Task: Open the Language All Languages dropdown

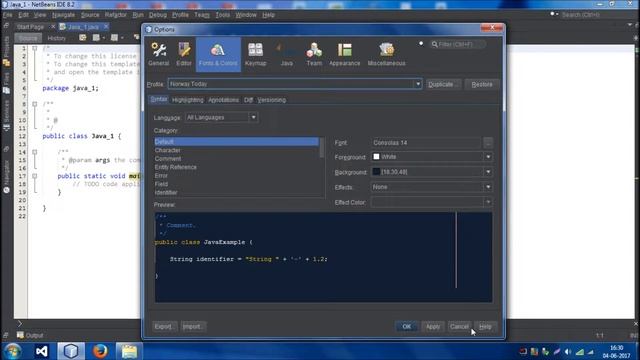Action: point(253,118)
